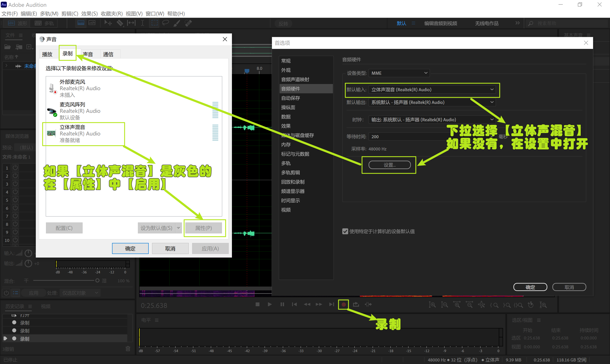Select the Move tool in toolbar
Image resolution: width=610 pixels, height=364 pixels.
108,23
